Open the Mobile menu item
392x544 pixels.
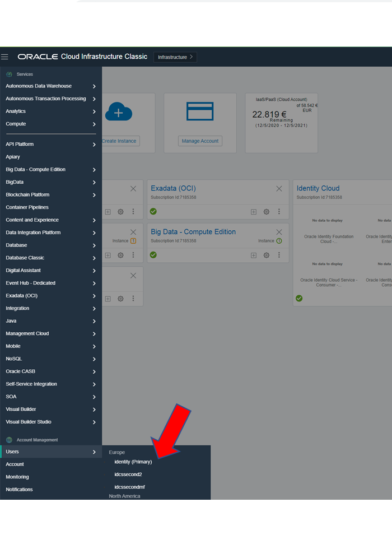(x=13, y=346)
